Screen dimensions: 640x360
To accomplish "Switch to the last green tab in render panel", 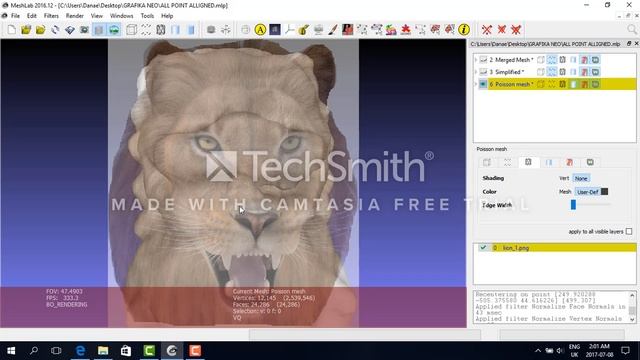I will (590, 162).
